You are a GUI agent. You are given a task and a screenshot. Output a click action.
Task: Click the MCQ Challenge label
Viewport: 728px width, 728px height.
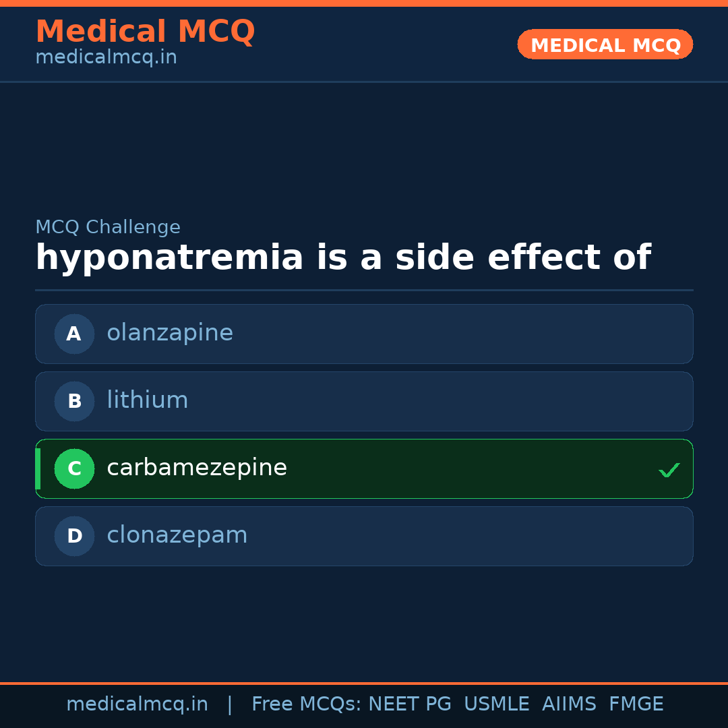pos(108,228)
